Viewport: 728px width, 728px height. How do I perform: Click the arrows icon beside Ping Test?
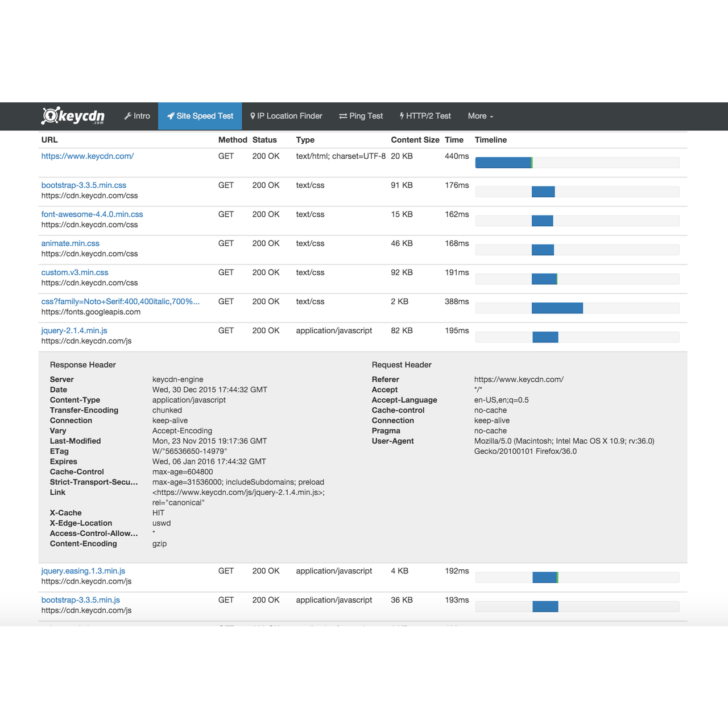(x=343, y=115)
